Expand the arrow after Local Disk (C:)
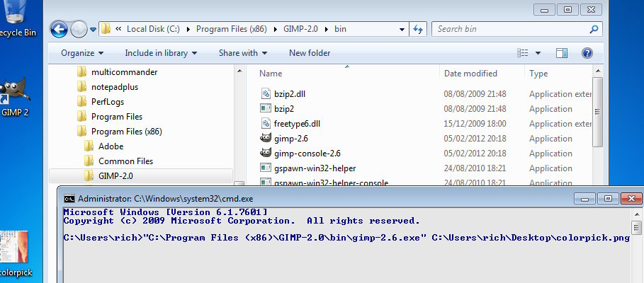 pyautogui.click(x=188, y=29)
